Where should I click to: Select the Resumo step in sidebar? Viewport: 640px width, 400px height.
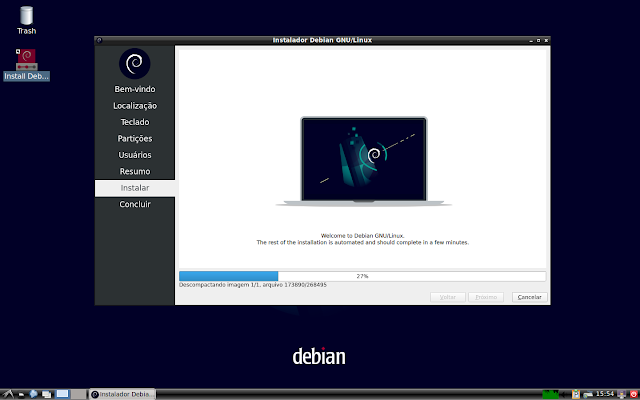coord(135,171)
